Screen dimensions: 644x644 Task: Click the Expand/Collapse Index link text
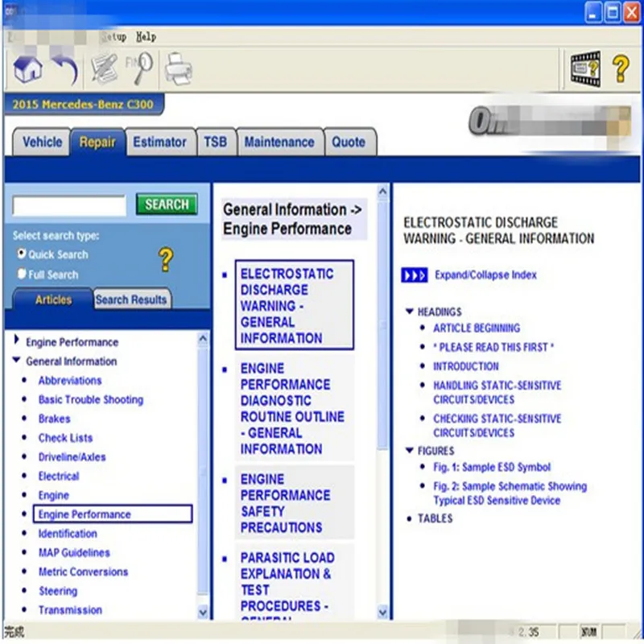[x=486, y=275]
